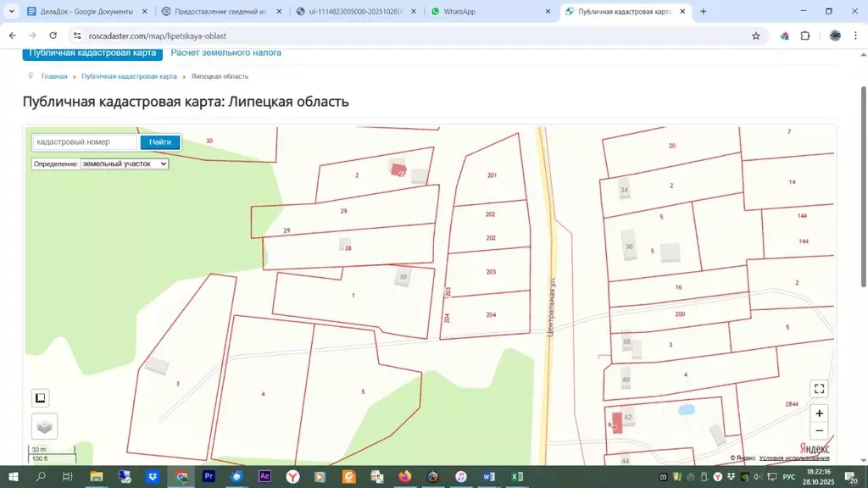
Task: Toggle map fullscreen mode
Action: [x=819, y=389]
